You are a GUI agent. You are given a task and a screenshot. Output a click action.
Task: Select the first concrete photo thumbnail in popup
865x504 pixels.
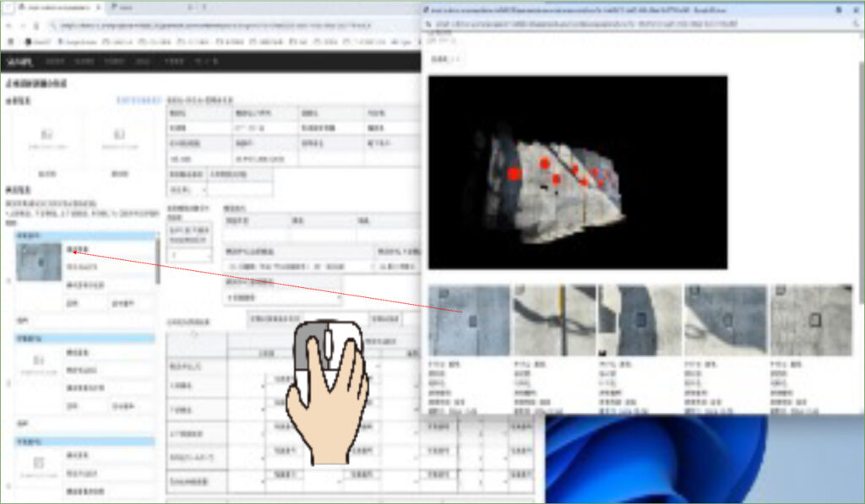[470, 320]
